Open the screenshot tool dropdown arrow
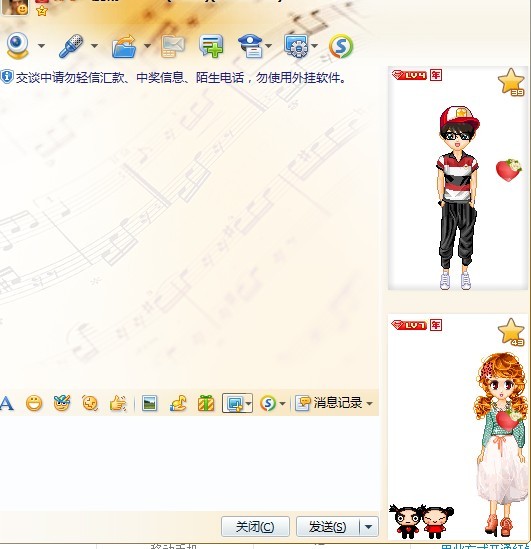This screenshot has height=549, width=531. pos(248,404)
